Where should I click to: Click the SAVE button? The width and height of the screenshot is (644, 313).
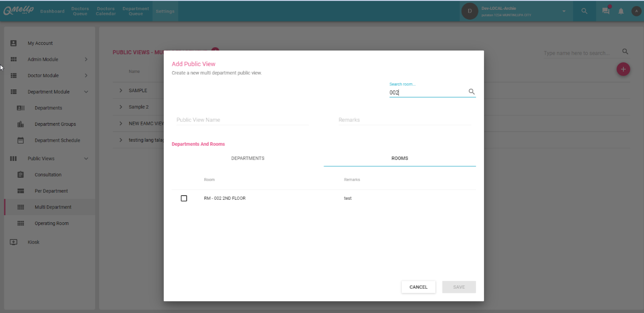coord(459,287)
